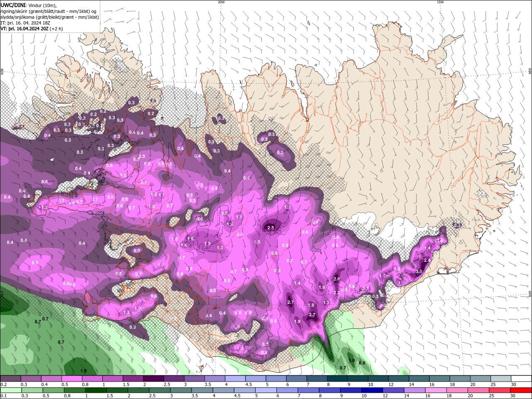Pick lower scale swatch between 14 and 16
Viewport: 532px width, 399px height.
tap(415, 390)
